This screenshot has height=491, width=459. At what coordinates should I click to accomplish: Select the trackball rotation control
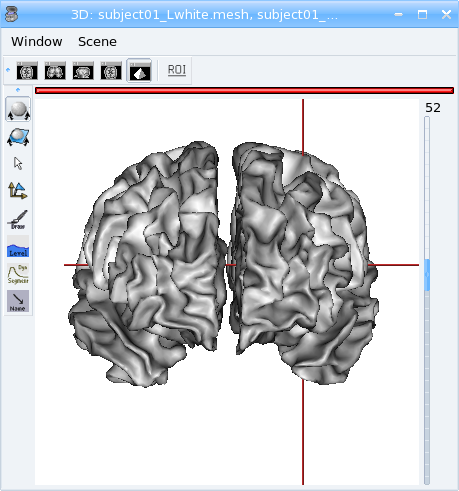[18, 109]
